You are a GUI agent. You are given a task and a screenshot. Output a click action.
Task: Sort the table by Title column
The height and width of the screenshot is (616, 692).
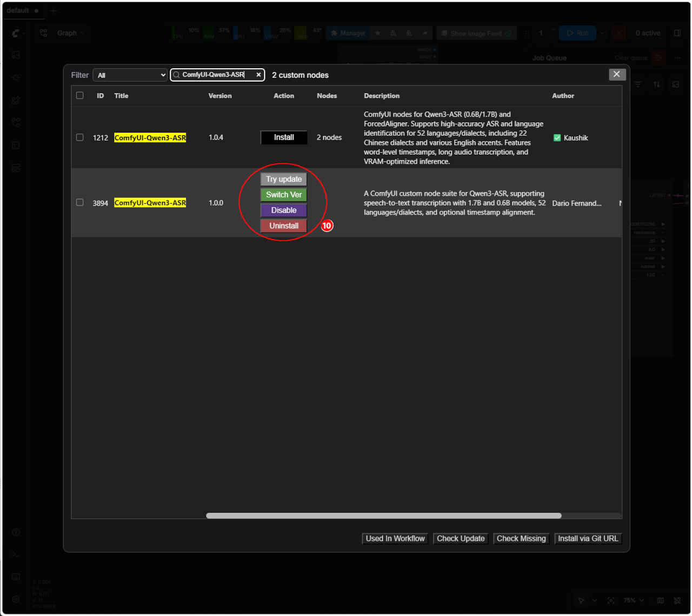[121, 96]
